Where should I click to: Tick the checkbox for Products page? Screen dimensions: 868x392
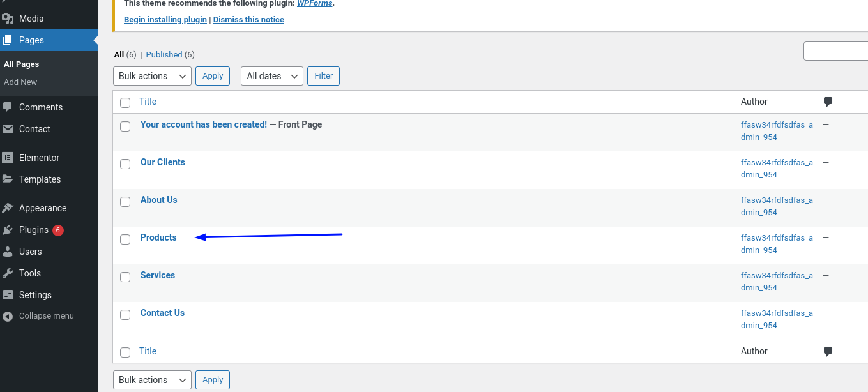pyautogui.click(x=125, y=239)
